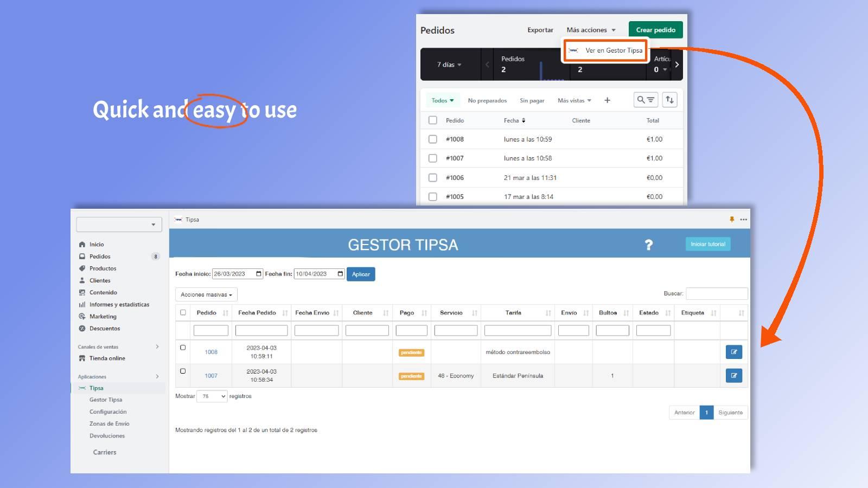868x488 pixels.
Task: Open Informes y estadísticas via its chart icon
Action: (82, 304)
